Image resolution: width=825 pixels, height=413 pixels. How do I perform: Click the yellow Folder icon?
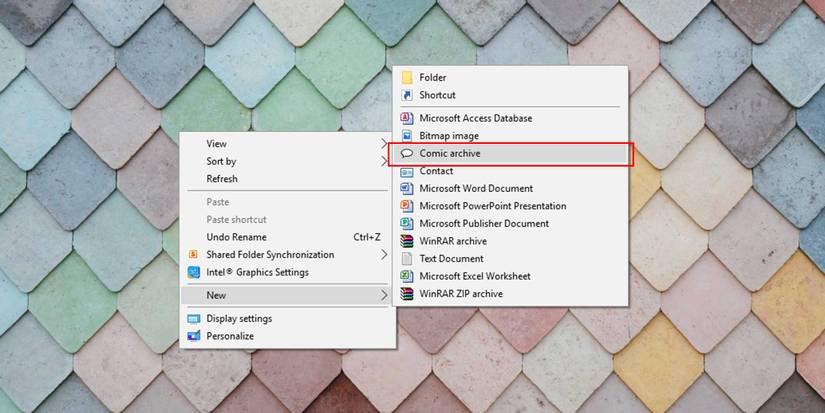[x=407, y=78]
